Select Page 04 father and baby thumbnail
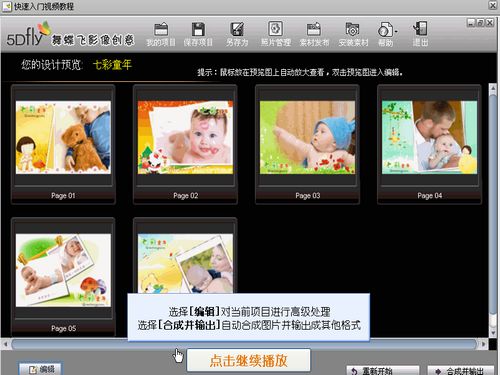This screenshot has height=375, width=500. pos(429,137)
